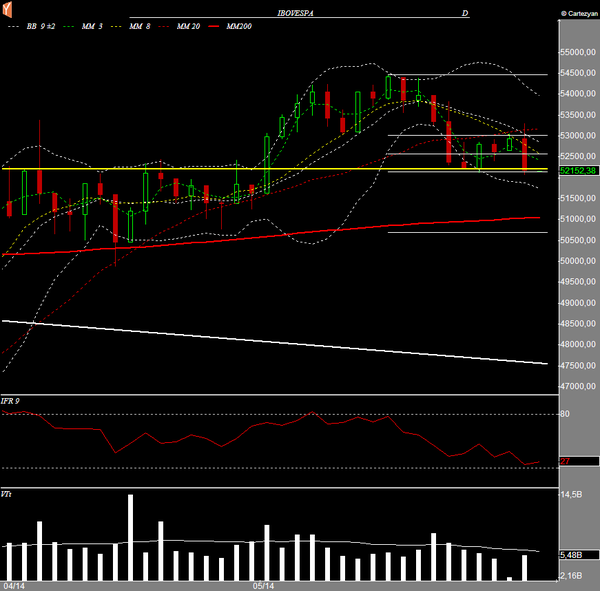Image resolution: width=600 pixels, height=591 pixels.
Task: Click the VTt volume panel label
Action: (x=8, y=495)
